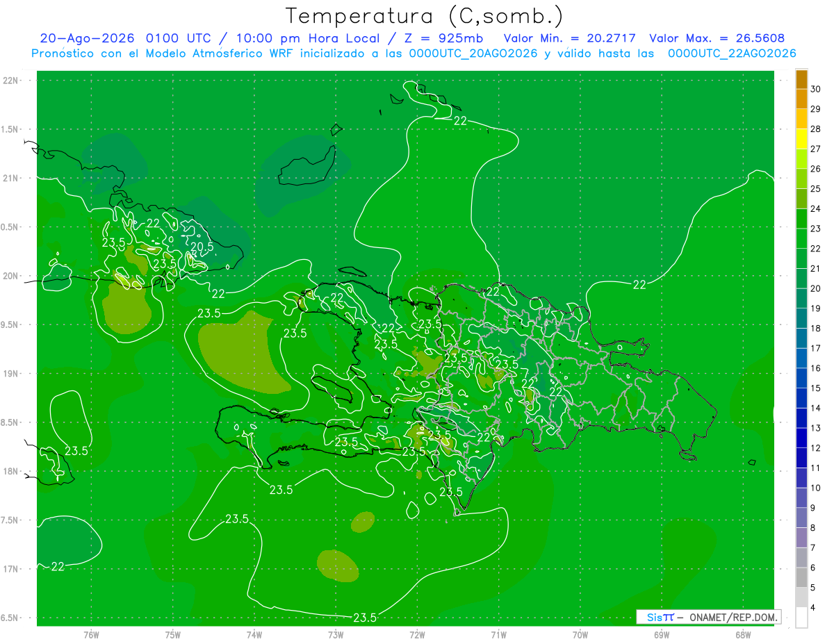Click the longitude axis label "68W"
Image resolution: width=834 pixels, height=644 pixels.
743,635
